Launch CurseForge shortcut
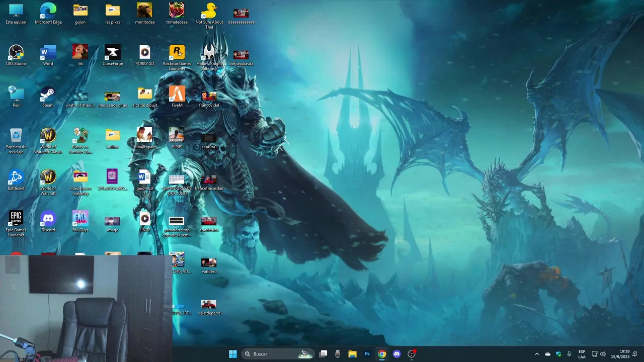The width and height of the screenshot is (644, 362). 113,56
